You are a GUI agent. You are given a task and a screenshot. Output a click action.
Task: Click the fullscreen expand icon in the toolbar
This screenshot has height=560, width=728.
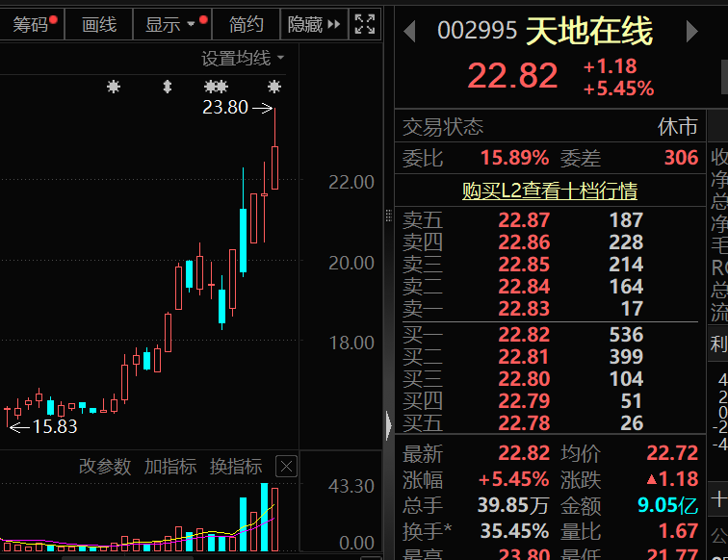click(365, 24)
